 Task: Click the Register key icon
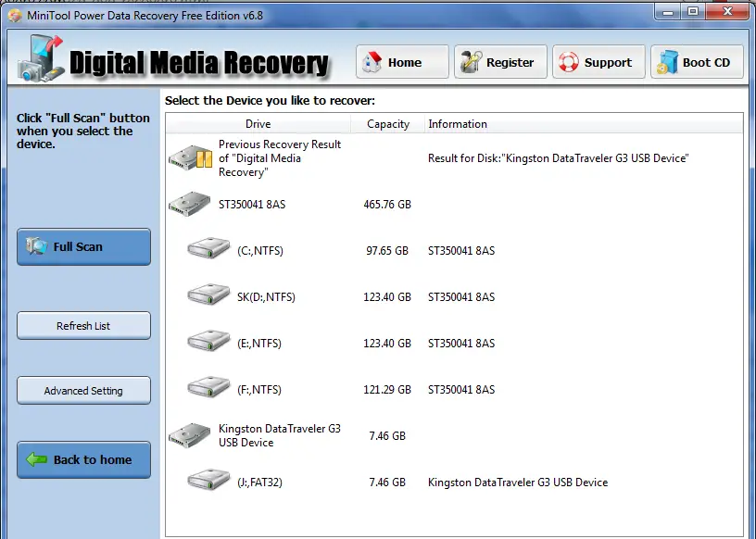coord(471,62)
